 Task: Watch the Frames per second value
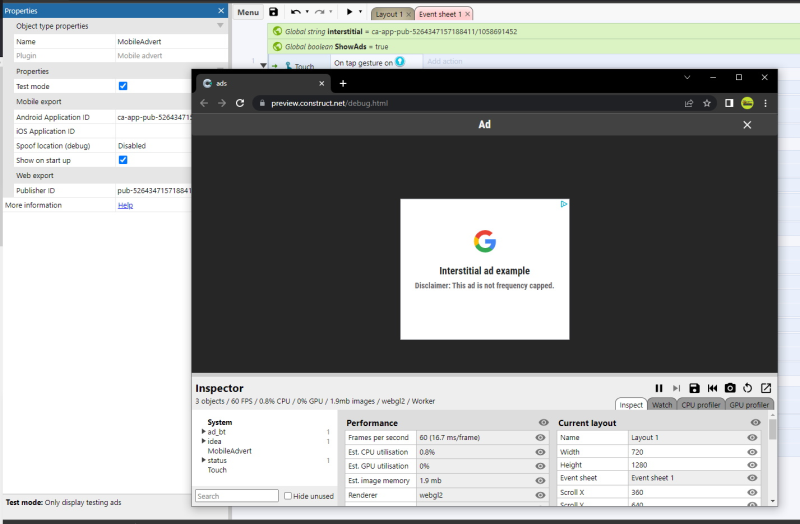[x=540, y=437]
